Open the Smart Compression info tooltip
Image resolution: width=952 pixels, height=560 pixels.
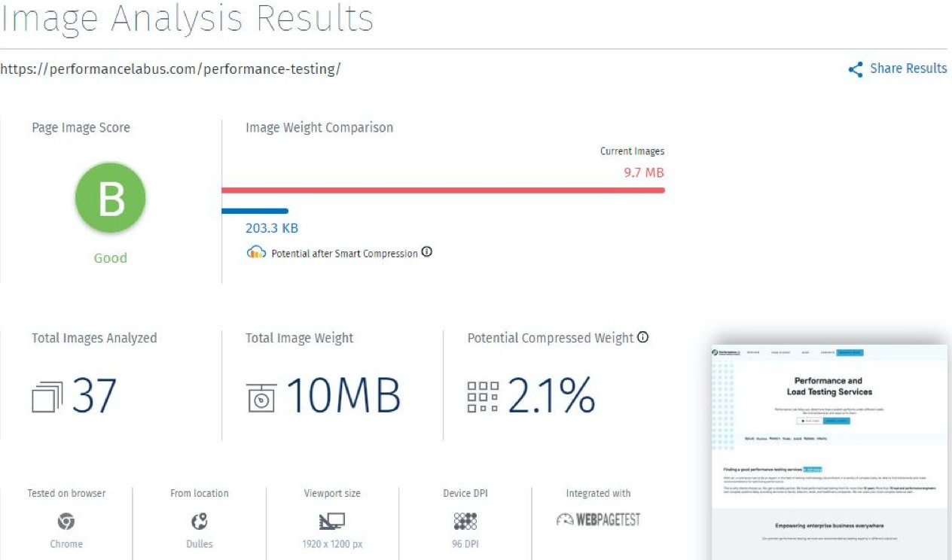[x=427, y=253]
